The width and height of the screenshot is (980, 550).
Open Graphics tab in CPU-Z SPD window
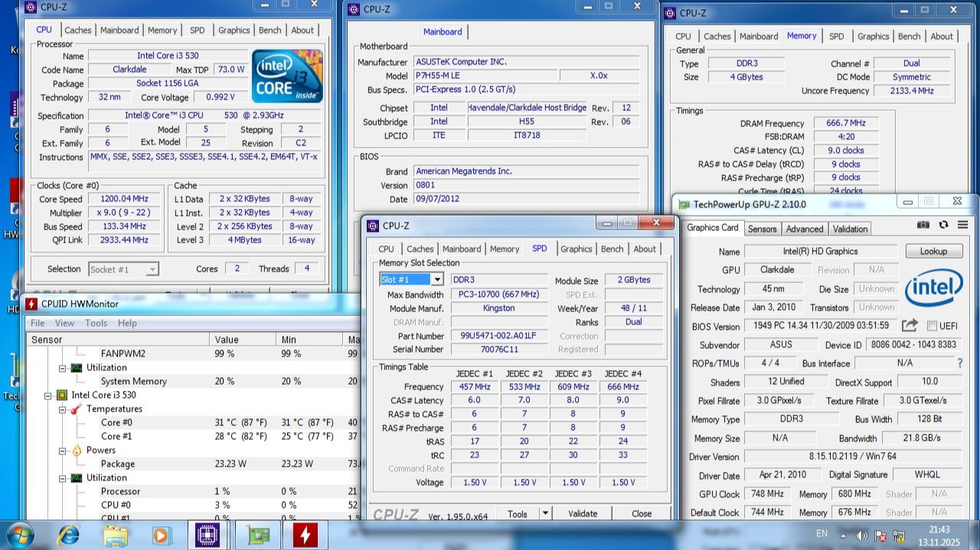[577, 249]
